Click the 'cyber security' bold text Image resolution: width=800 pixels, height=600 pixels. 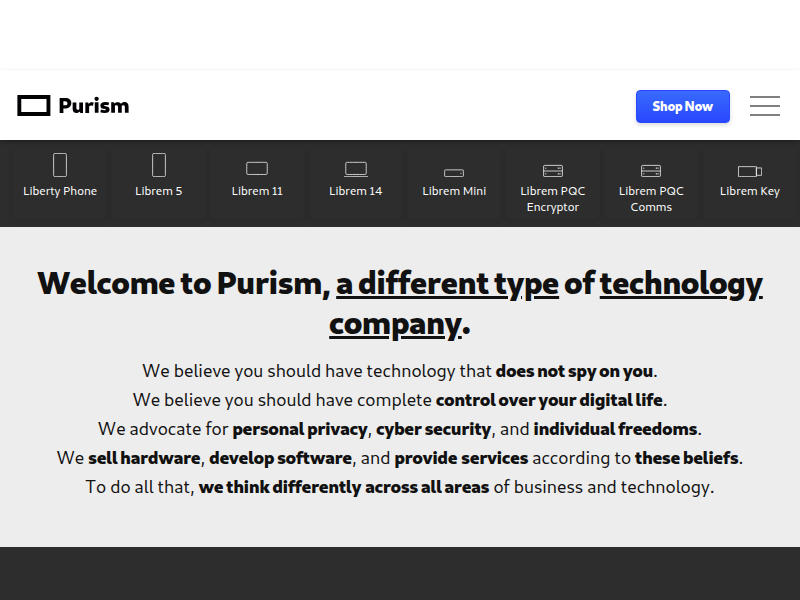point(434,430)
